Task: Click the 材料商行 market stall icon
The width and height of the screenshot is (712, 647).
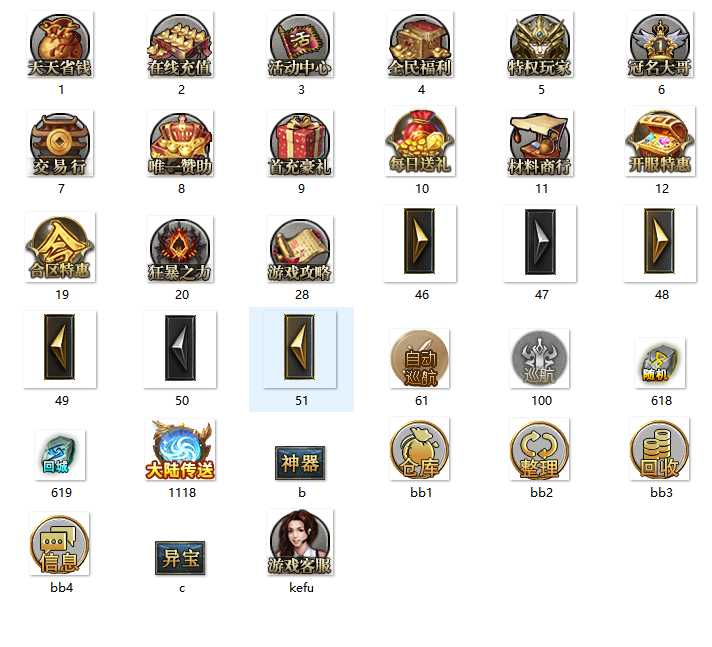Action: point(540,143)
